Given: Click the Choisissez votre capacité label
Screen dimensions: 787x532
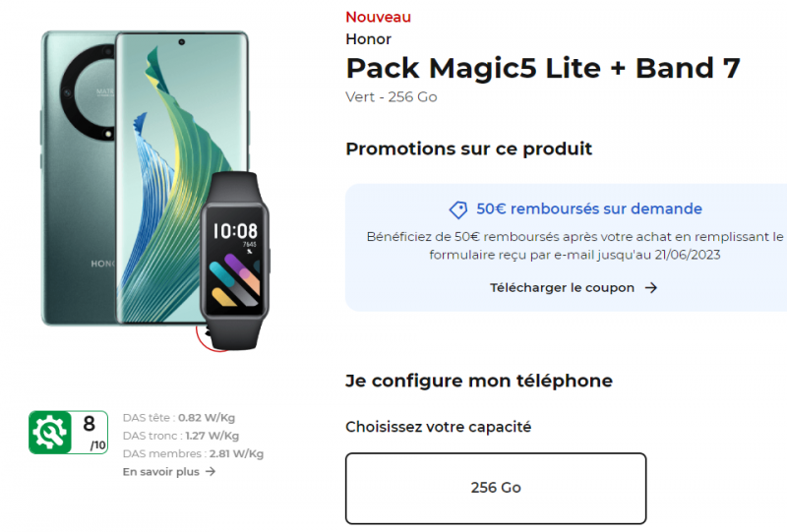Looking at the screenshot, I should (438, 427).
